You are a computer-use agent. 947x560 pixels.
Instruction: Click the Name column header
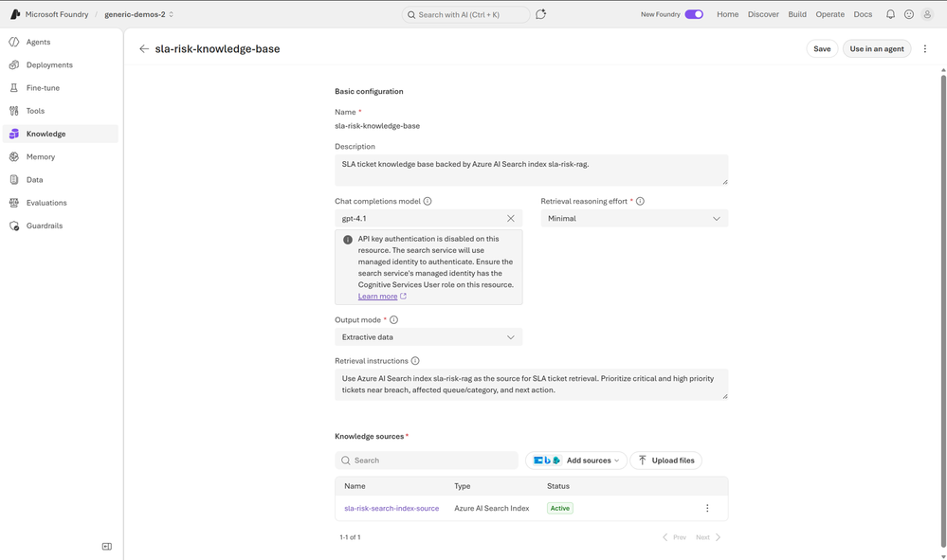pyautogui.click(x=355, y=486)
